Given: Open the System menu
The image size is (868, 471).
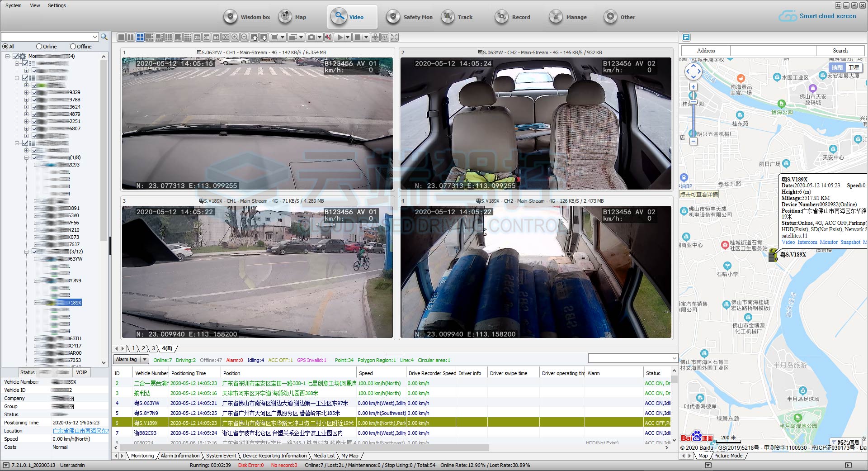Looking at the screenshot, I should point(13,5).
